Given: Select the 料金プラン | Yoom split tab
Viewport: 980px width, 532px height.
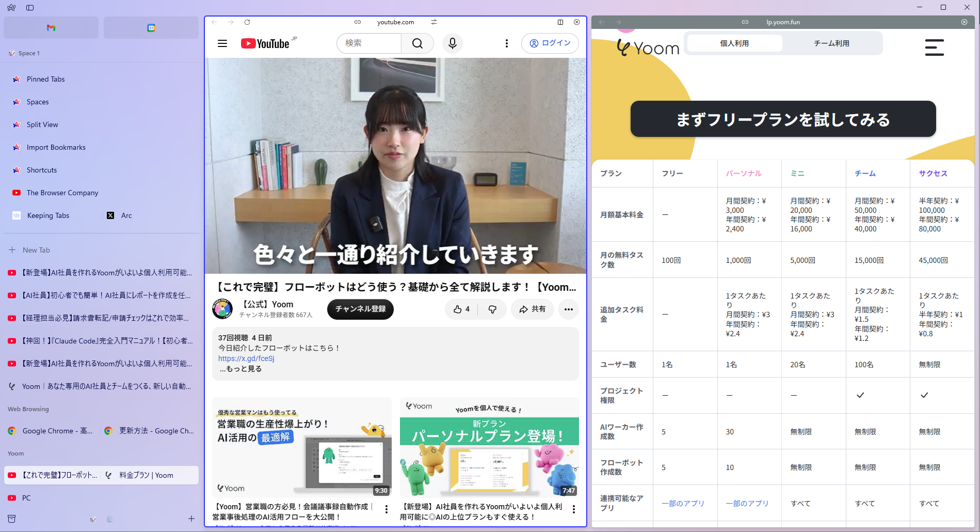Looking at the screenshot, I should [x=150, y=475].
